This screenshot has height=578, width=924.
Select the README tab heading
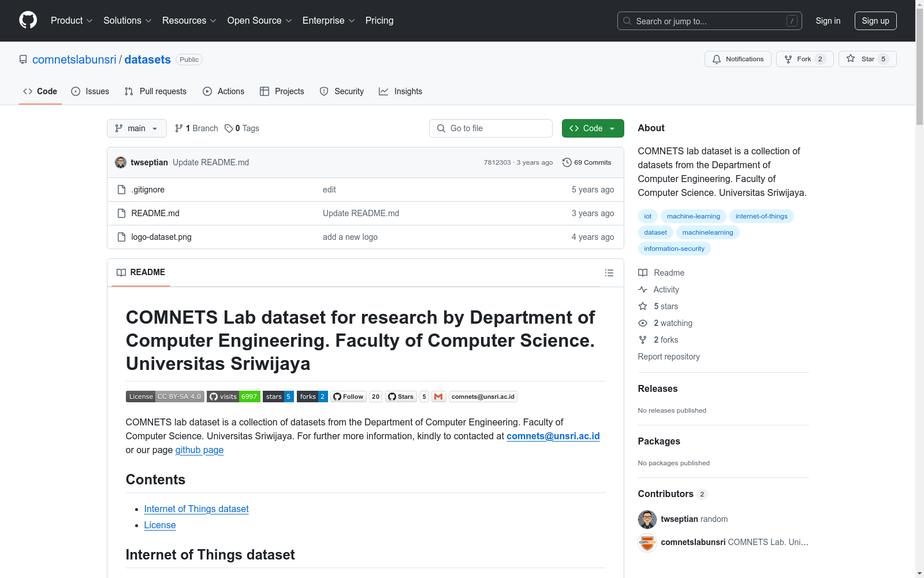click(141, 272)
